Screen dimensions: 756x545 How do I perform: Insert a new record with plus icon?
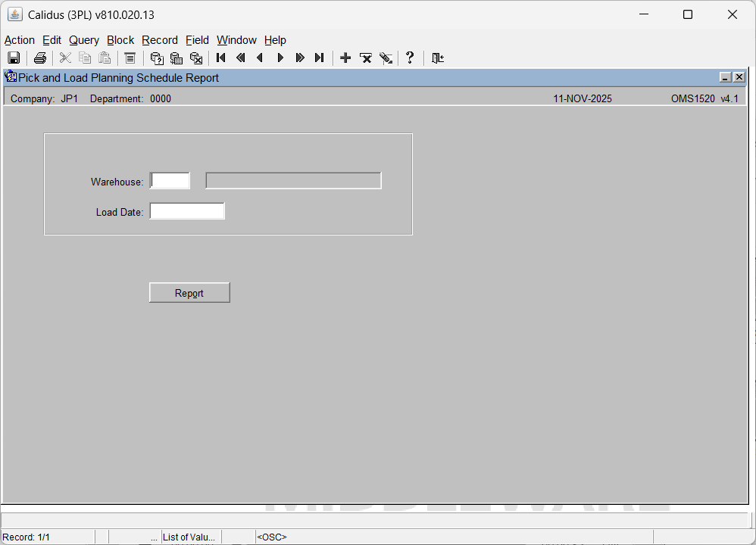pyautogui.click(x=345, y=58)
